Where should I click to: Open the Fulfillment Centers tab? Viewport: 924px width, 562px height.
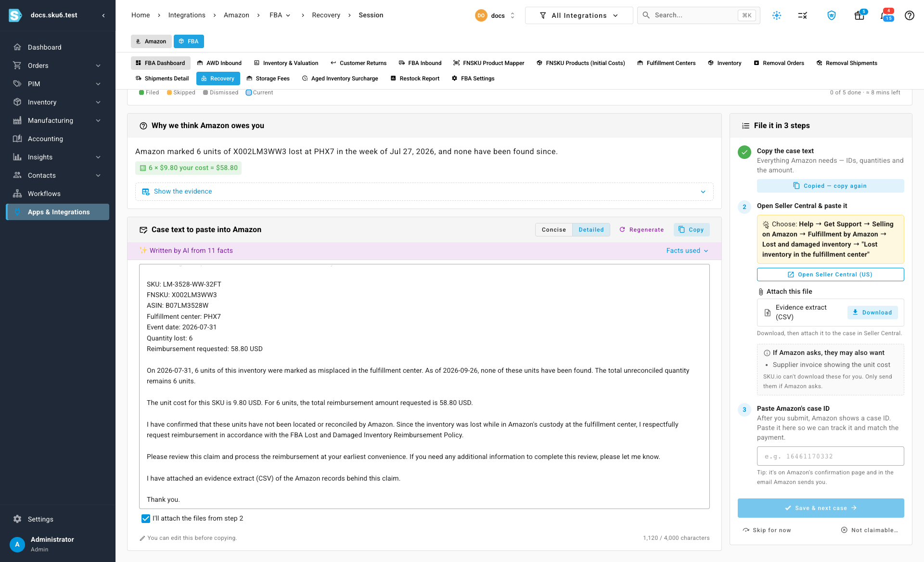click(x=667, y=63)
